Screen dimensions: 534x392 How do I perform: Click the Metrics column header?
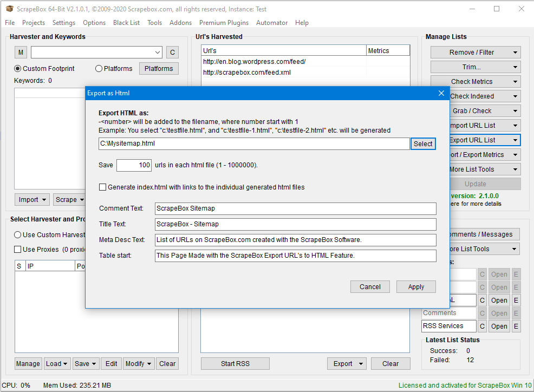click(x=388, y=50)
